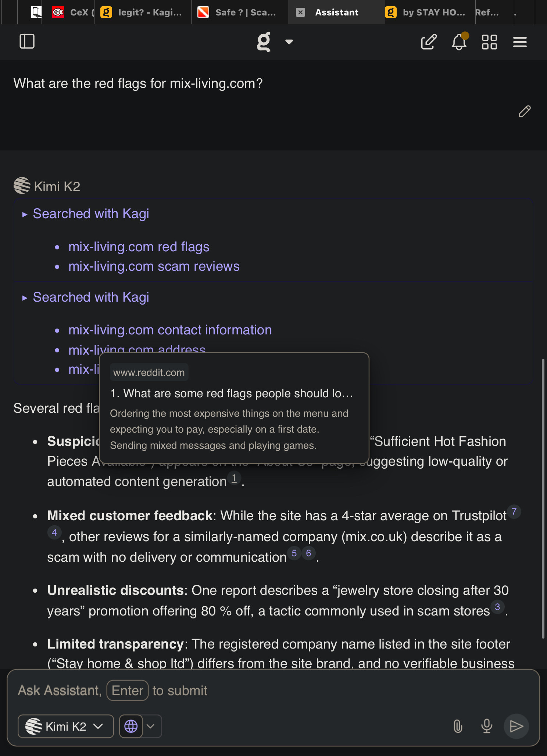Toggle the sidebar panel icon

click(27, 42)
